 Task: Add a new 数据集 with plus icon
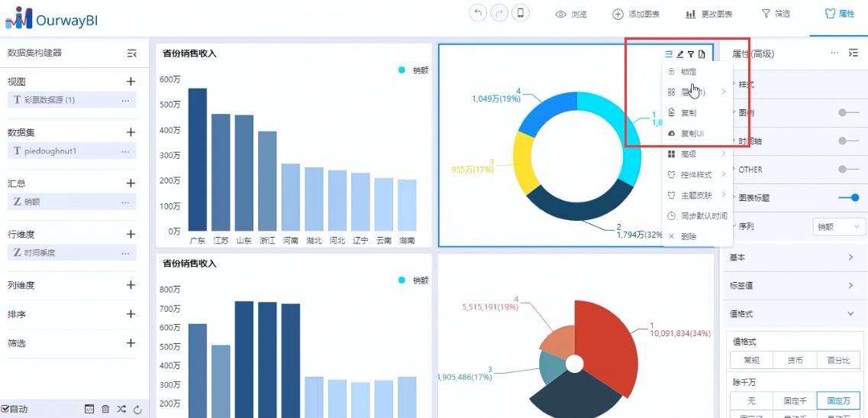[x=131, y=132]
